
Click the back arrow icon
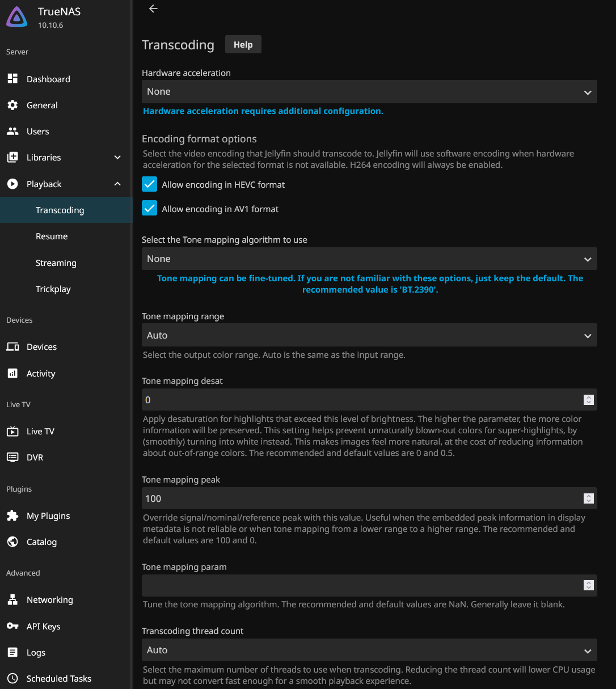click(153, 9)
